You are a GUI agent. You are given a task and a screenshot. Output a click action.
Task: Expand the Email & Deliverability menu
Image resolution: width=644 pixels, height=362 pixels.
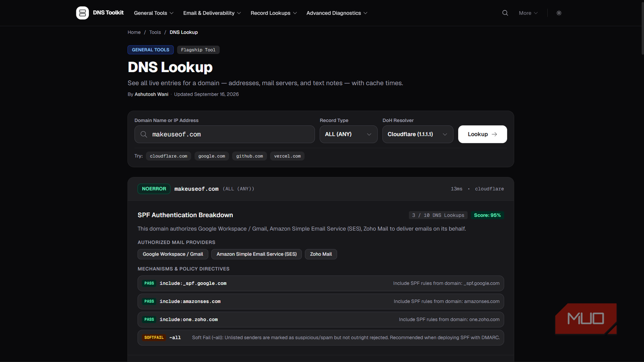pyautogui.click(x=212, y=13)
